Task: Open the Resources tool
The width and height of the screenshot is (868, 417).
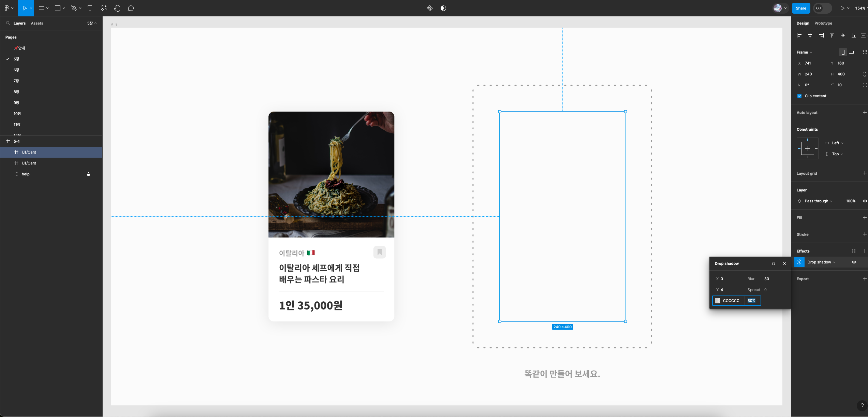Action: click(104, 8)
